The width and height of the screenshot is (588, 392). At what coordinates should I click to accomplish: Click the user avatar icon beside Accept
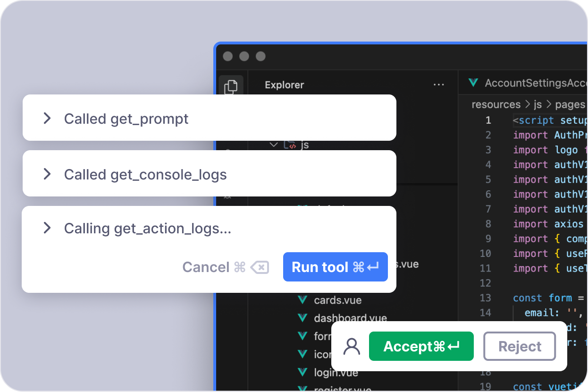click(352, 347)
